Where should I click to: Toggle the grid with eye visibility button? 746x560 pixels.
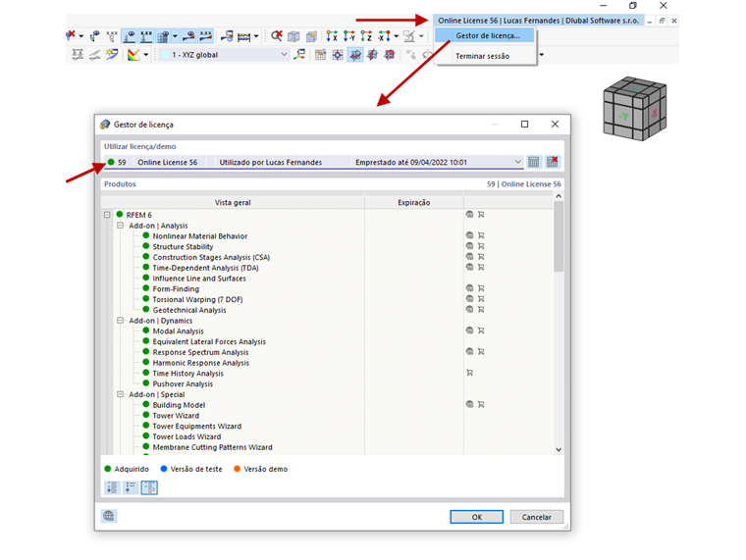pyautogui.click(x=163, y=36)
